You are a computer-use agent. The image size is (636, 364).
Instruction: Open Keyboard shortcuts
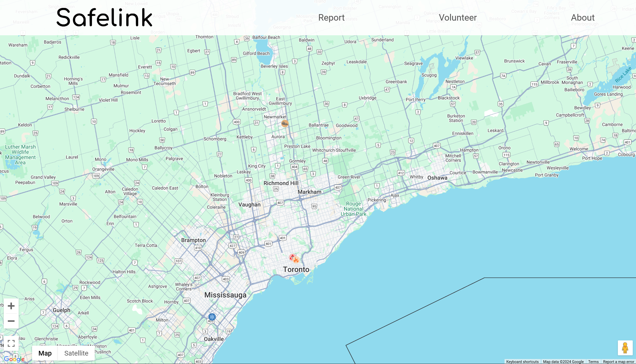point(522,362)
